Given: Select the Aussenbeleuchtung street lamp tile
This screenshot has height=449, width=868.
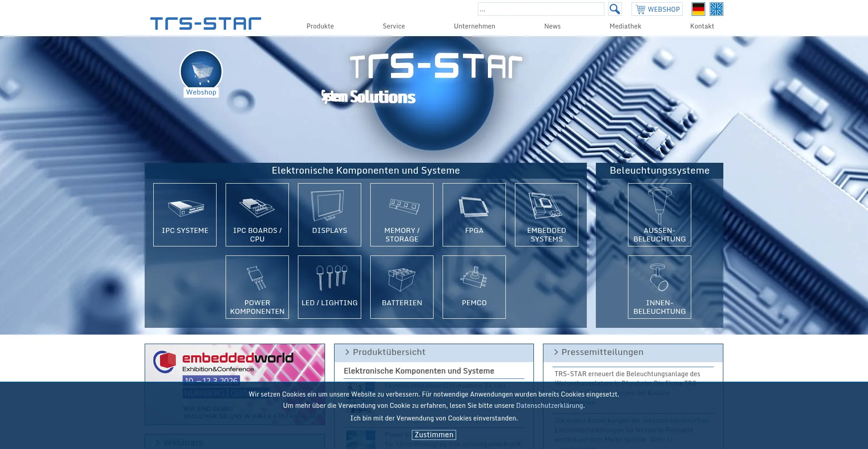Looking at the screenshot, I should click(659, 215).
